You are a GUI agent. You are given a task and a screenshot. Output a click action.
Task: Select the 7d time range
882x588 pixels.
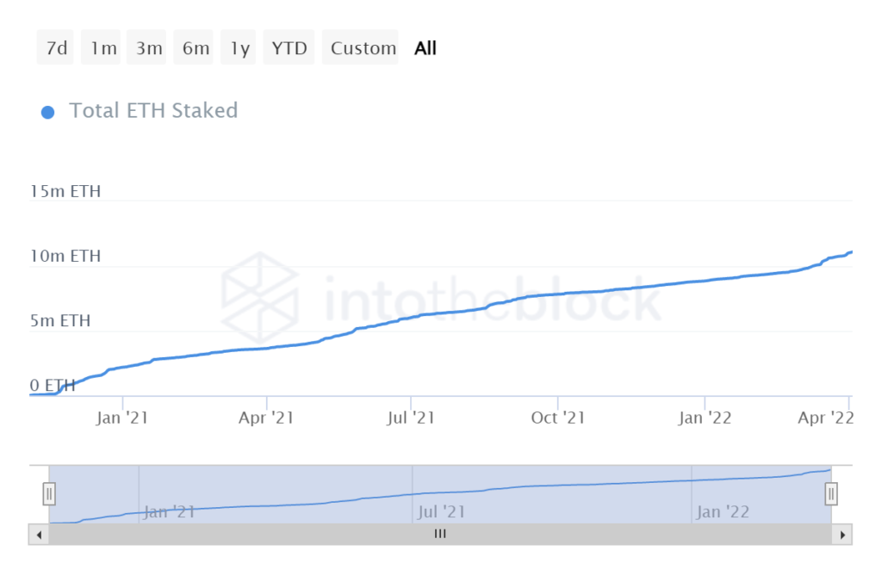pyautogui.click(x=56, y=48)
